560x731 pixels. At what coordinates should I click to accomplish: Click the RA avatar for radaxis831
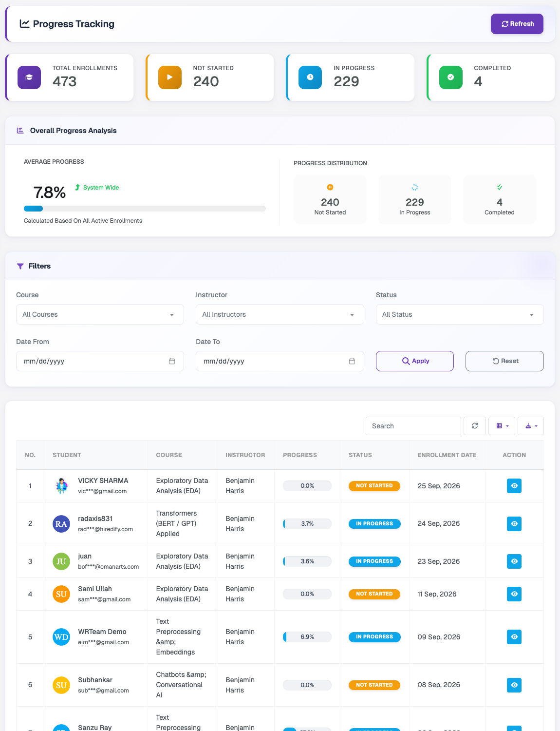pos(61,524)
